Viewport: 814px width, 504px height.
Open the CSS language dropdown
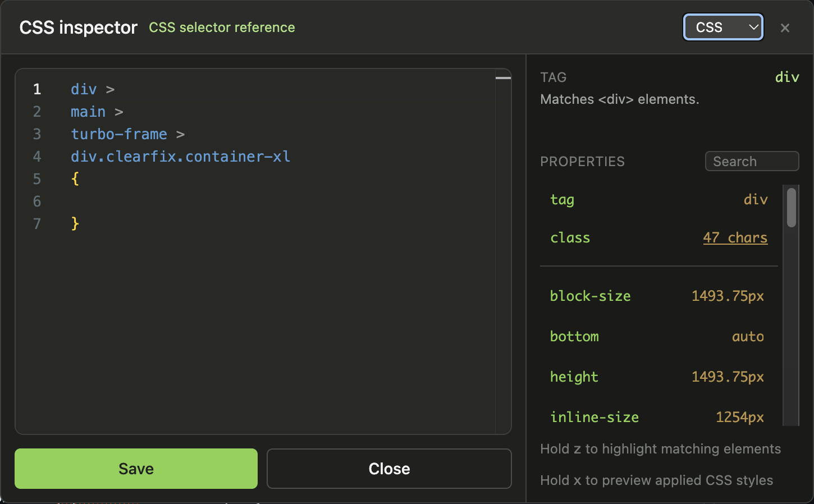coord(723,28)
